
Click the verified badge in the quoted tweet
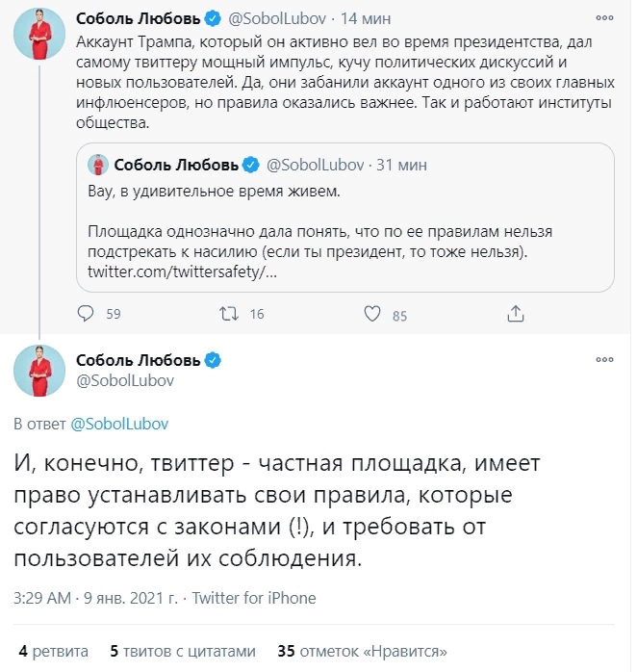click(251, 165)
